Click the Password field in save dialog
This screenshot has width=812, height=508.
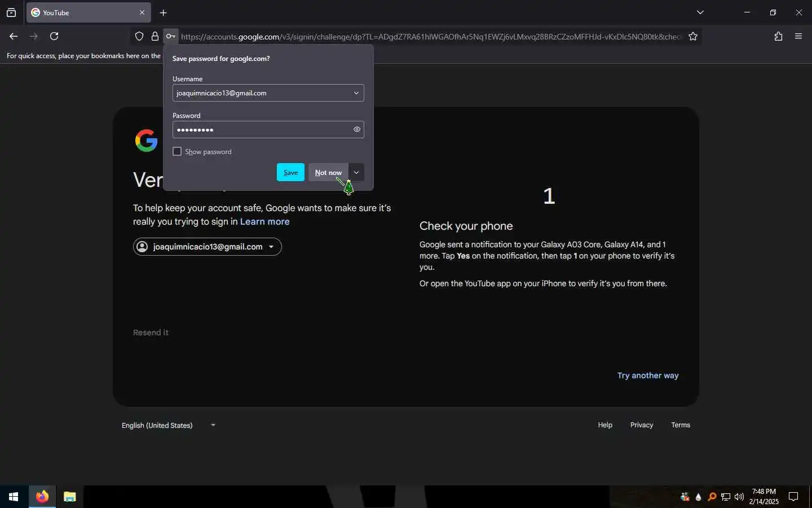click(x=268, y=130)
